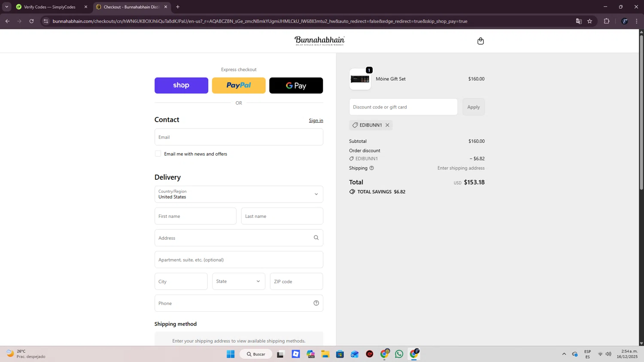Click the browser address bar URL

(260, 21)
